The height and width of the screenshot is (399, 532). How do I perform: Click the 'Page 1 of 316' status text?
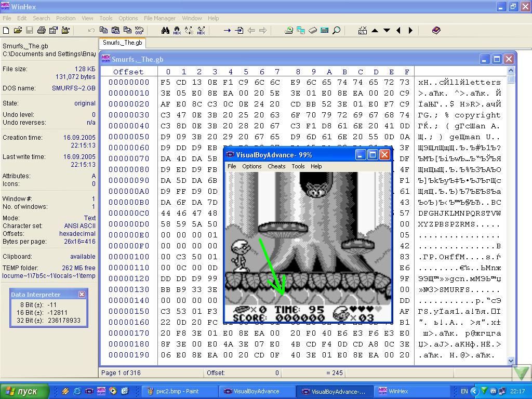(x=121, y=373)
